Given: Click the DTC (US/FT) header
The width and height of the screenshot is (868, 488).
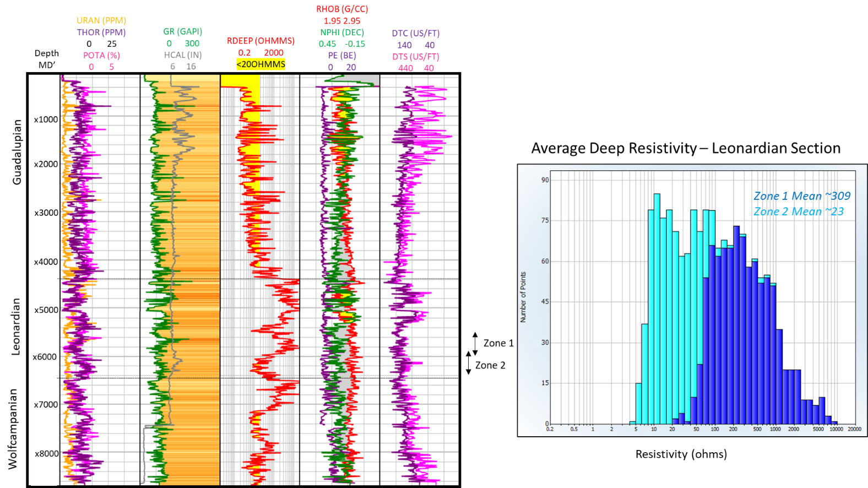Looking at the screenshot, I should click(x=416, y=33).
